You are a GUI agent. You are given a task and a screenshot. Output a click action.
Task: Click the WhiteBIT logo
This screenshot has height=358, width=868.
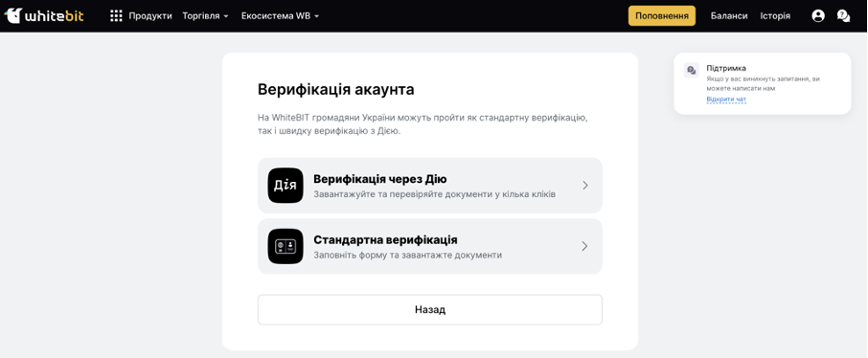[44, 15]
